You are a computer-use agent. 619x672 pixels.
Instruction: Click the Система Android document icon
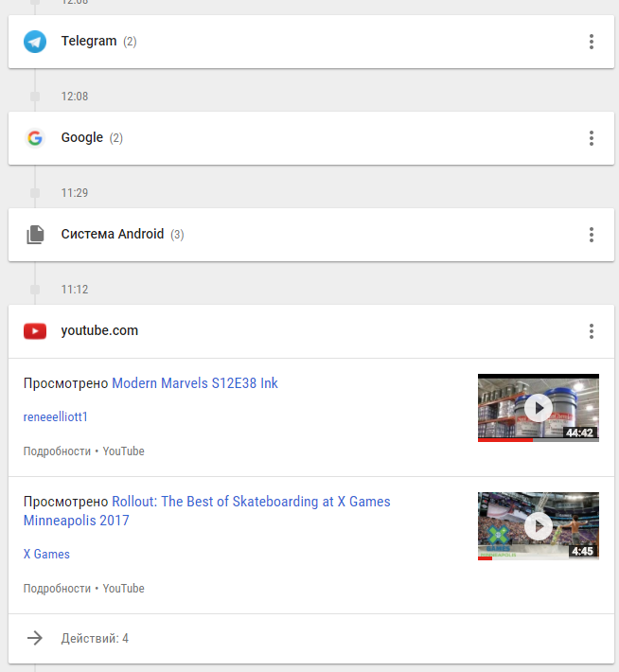click(x=35, y=235)
